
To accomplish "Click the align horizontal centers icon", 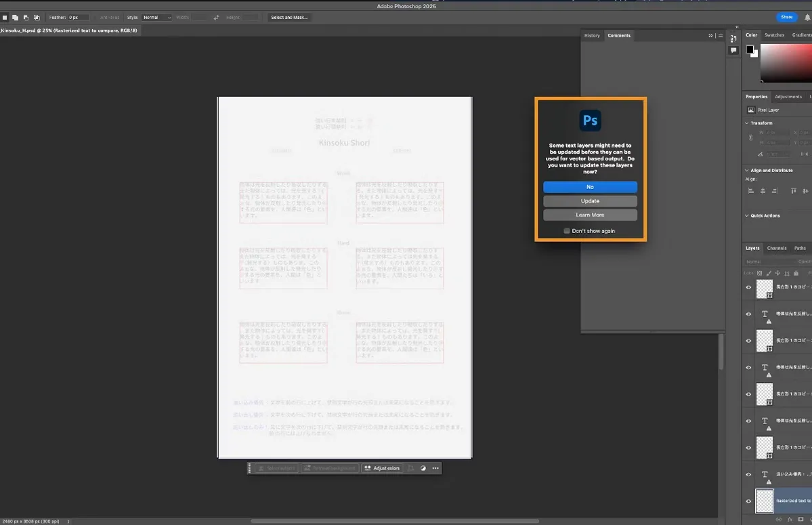I will pos(761,191).
